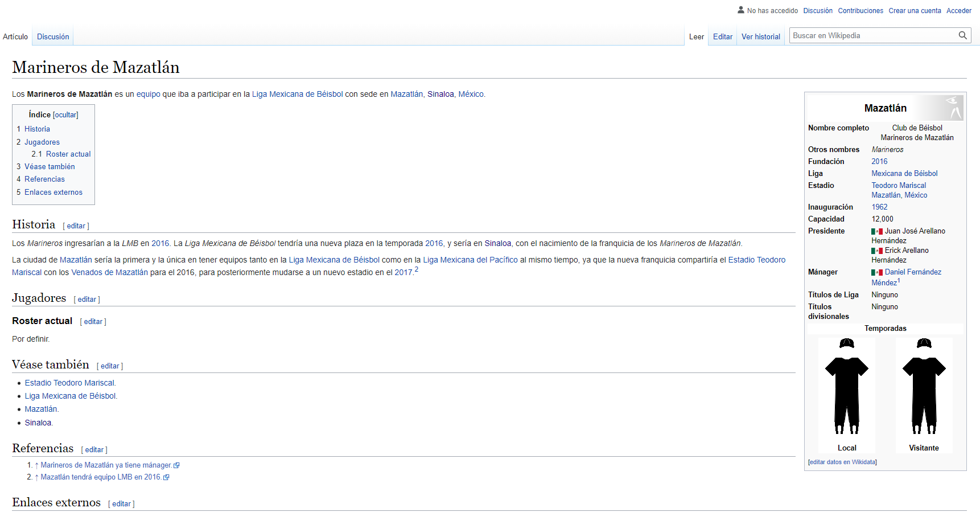Click external link icon of first reference
This screenshot has width=980, height=512.
pyautogui.click(x=176, y=466)
